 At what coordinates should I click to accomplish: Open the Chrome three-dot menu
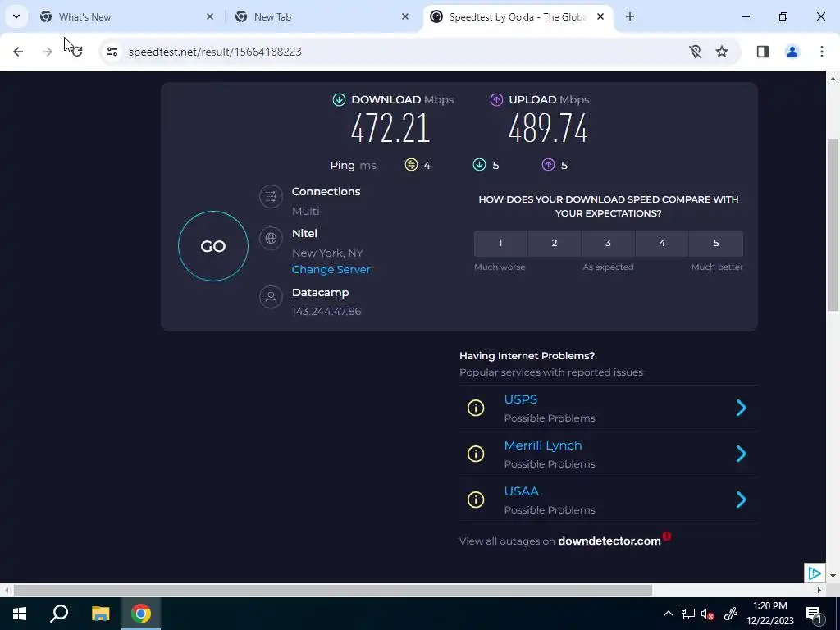pos(821,52)
